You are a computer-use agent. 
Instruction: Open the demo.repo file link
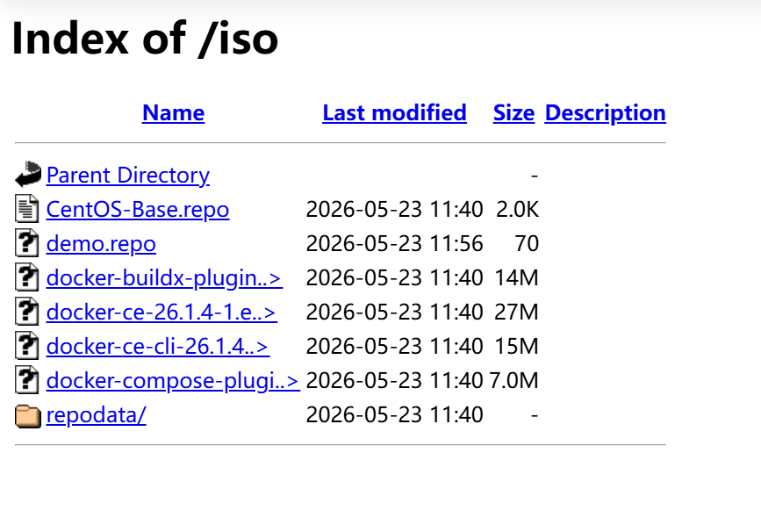[101, 244]
